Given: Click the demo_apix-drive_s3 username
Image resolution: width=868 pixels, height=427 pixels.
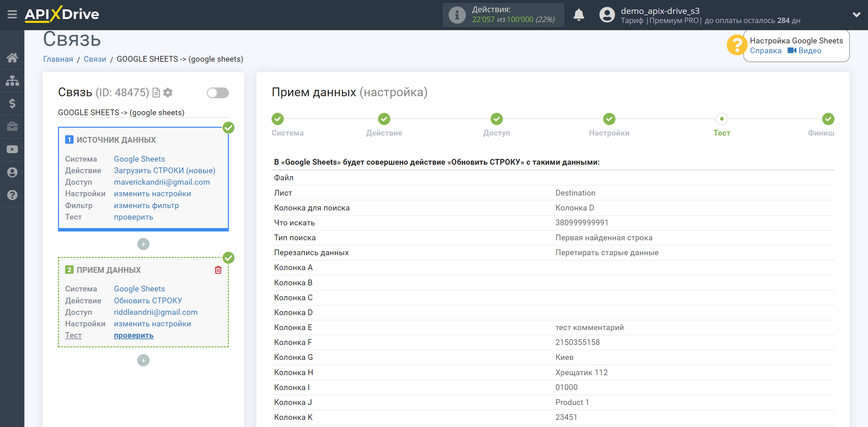Looking at the screenshot, I should [x=660, y=11].
